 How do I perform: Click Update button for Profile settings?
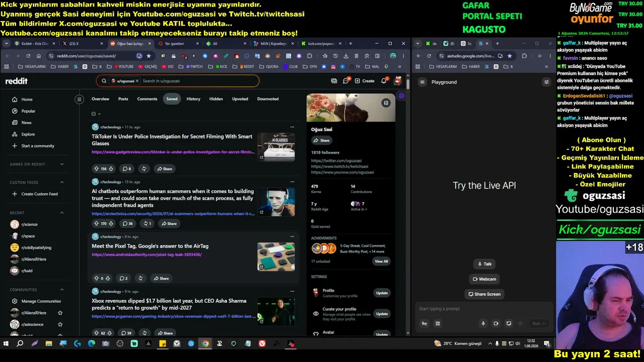[382, 293]
